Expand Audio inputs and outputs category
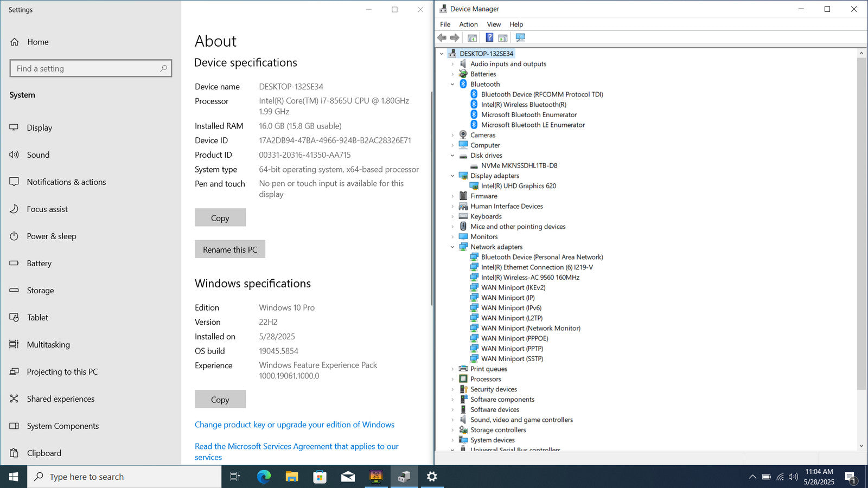This screenshot has width=868, height=488. pos(452,64)
